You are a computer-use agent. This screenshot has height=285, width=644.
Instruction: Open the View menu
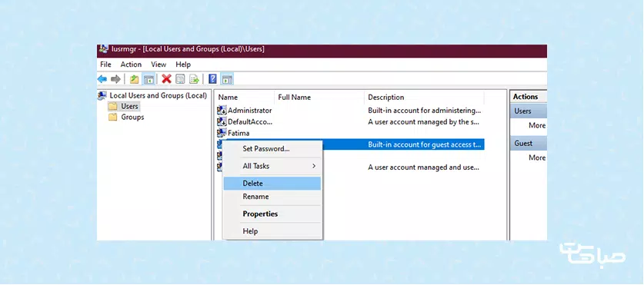click(158, 65)
